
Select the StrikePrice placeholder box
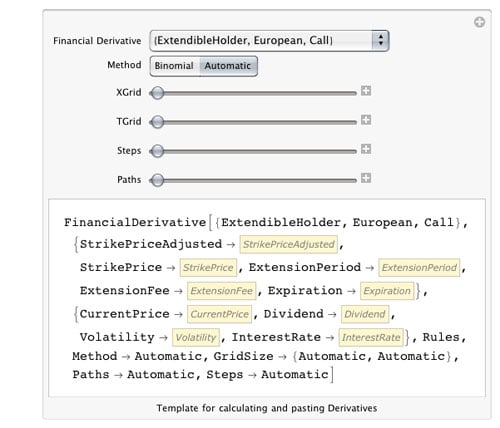point(208,268)
